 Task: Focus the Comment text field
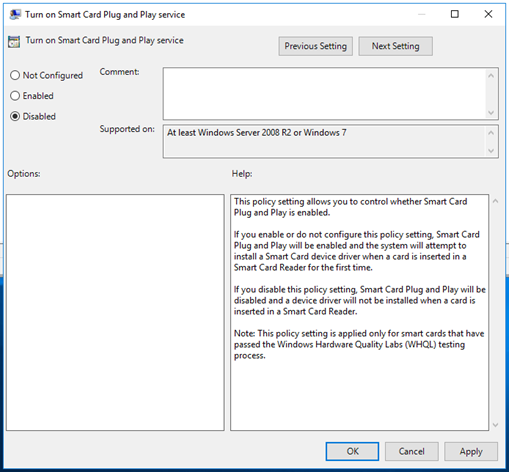(x=325, y=94)
